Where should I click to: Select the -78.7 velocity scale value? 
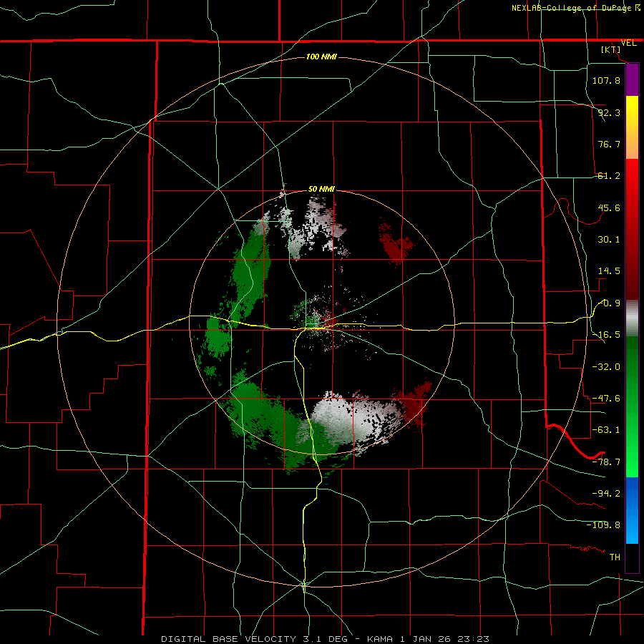pyautogui.click(x=606, y=462)
